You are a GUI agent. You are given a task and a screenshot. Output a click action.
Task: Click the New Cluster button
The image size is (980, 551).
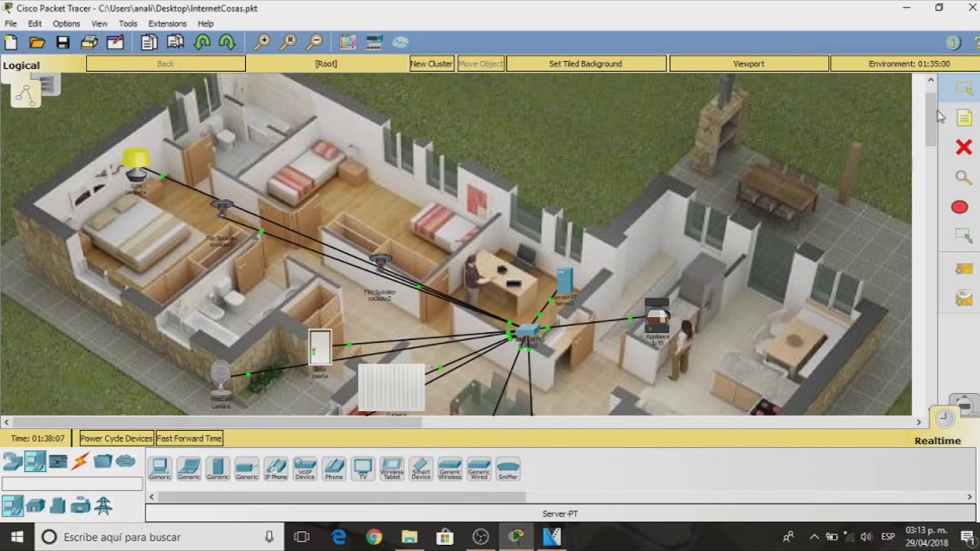tap(432, 64)
